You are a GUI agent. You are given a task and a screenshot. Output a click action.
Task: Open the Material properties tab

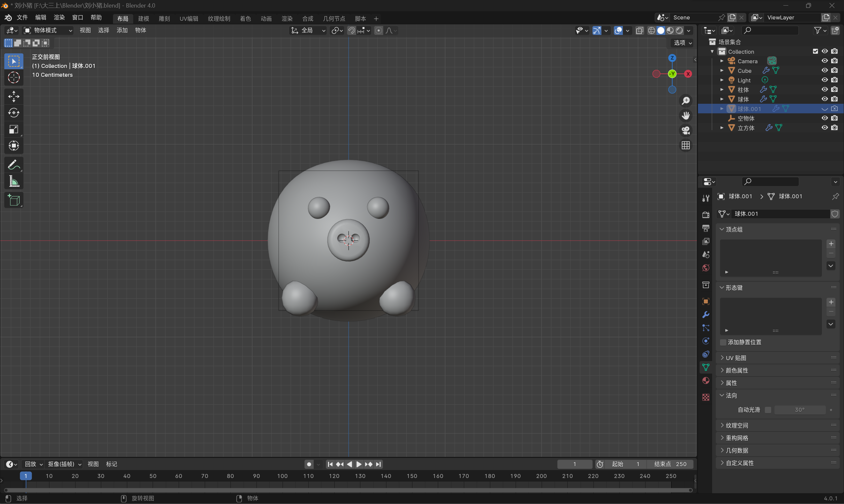pyautogui.click(x=706, y=380)
